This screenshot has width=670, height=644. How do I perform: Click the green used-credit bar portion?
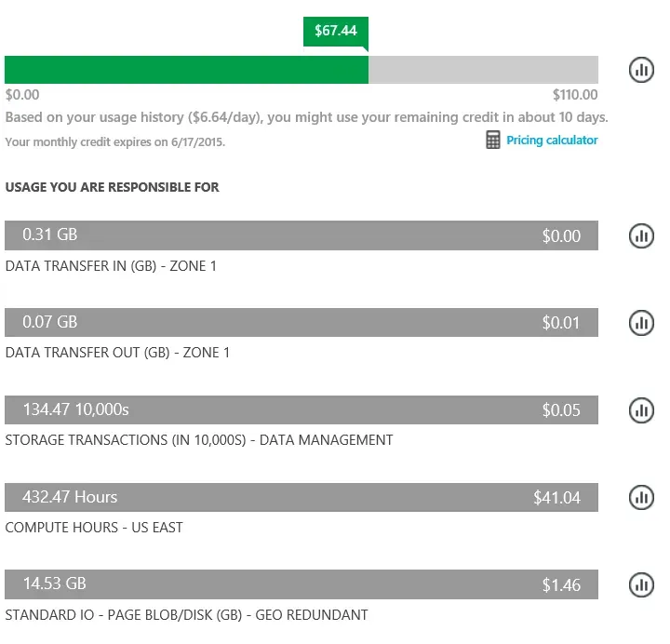pyautogui.click(x=186, y=69)
